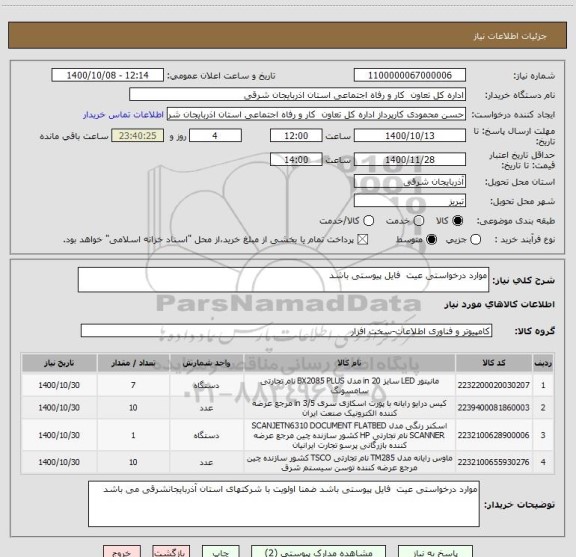Click the توضیحات خریدار text area
Viewport: 576px width, 557px height.
click(x=284, y=504)
